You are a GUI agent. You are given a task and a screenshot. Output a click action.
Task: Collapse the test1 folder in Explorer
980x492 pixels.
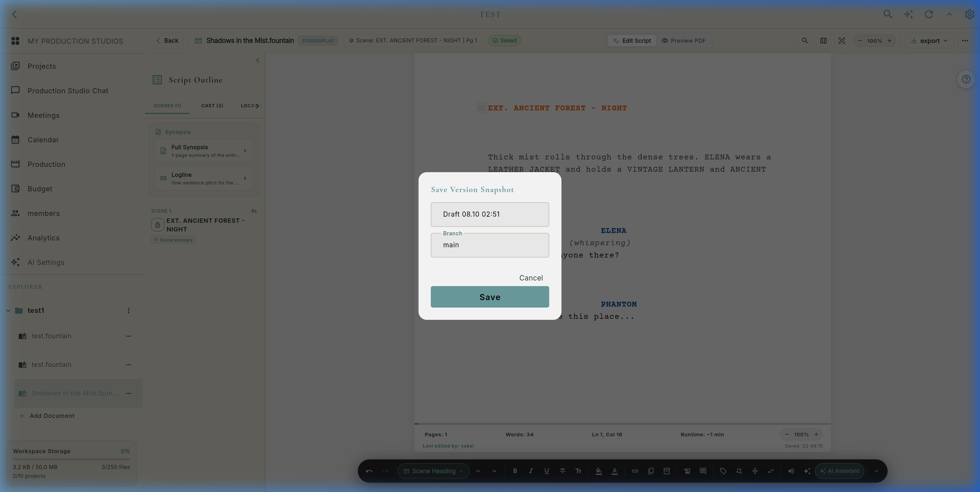(x=8, y=311)
